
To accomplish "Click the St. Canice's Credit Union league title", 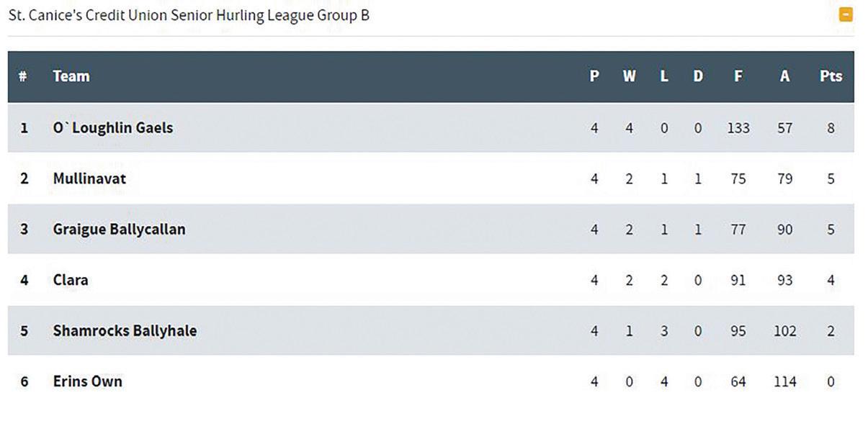I will point(189,15).
